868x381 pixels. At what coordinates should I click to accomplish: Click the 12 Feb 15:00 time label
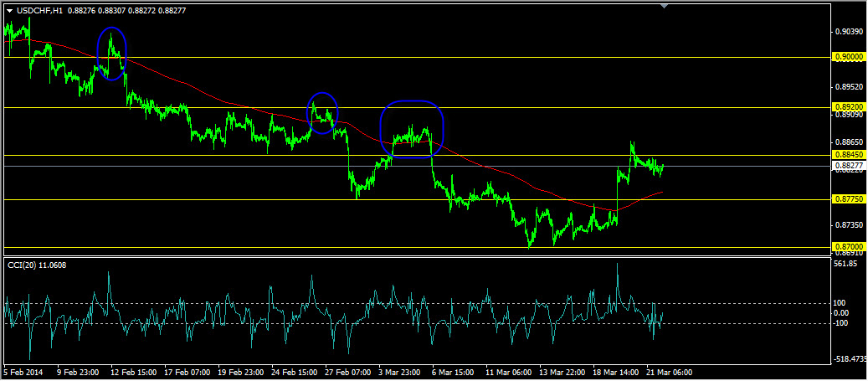tap(133, 372)
